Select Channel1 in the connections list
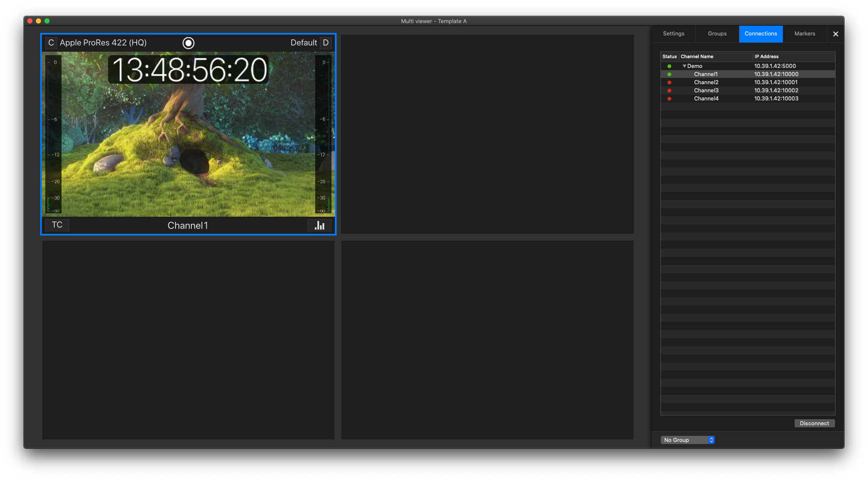This screenshot has height=480, width=868. [x=748, y=74]
